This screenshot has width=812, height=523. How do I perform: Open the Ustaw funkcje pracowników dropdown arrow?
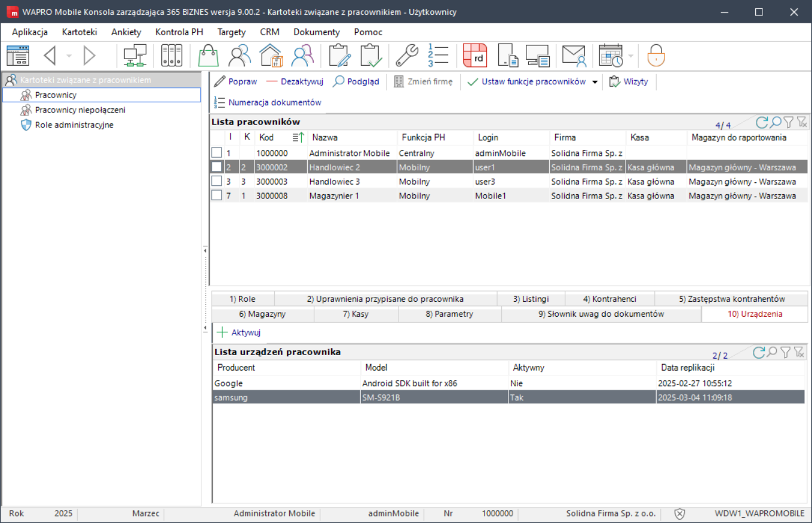(595, 82)
